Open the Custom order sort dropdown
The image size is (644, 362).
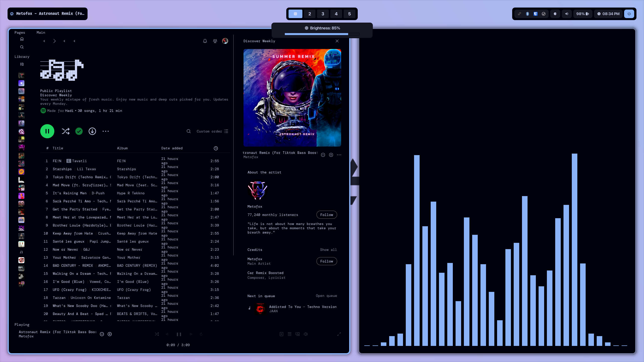click(212, 131)
